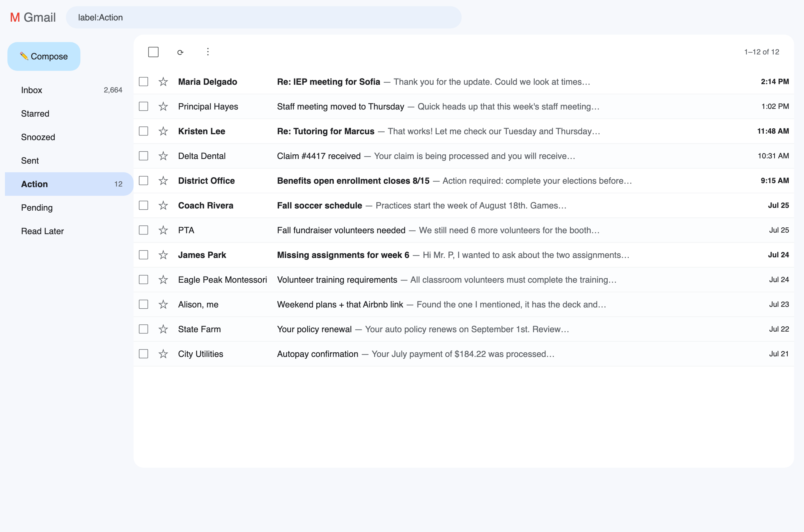
Task: Check the Kristen Lee email box
Action: pos(143,131)
